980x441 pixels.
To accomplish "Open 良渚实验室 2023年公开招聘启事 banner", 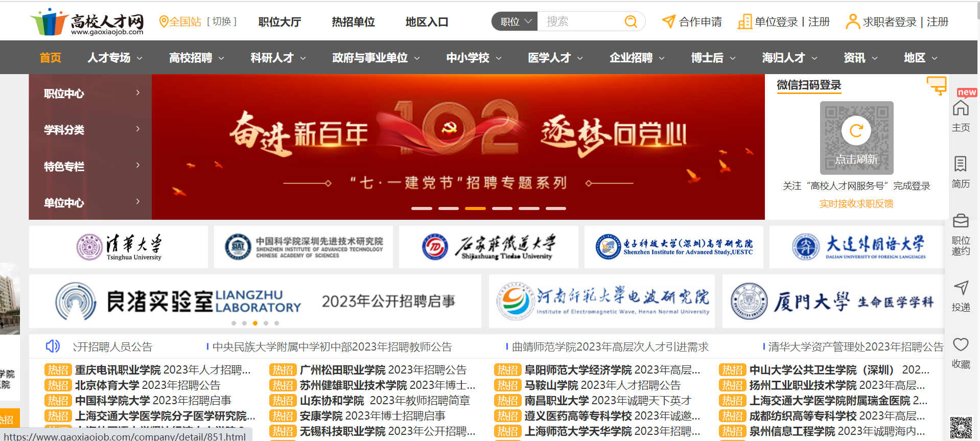I will tap(255, 301).
